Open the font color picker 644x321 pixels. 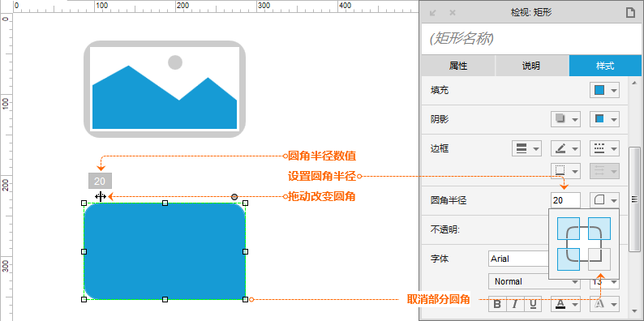565,304
